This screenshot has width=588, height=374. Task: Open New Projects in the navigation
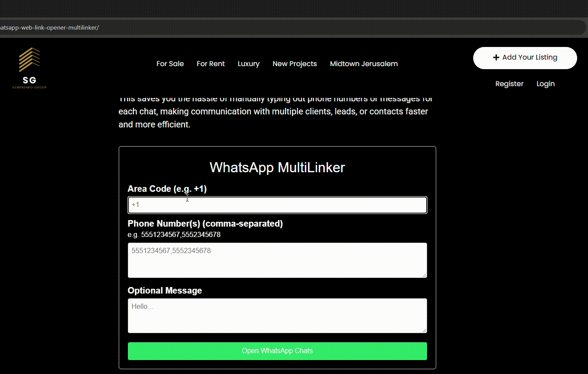(294, 63)
